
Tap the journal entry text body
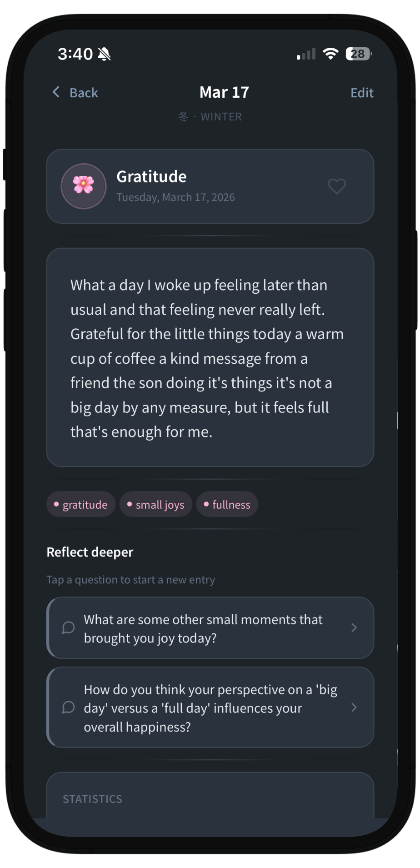click(207, 358)
